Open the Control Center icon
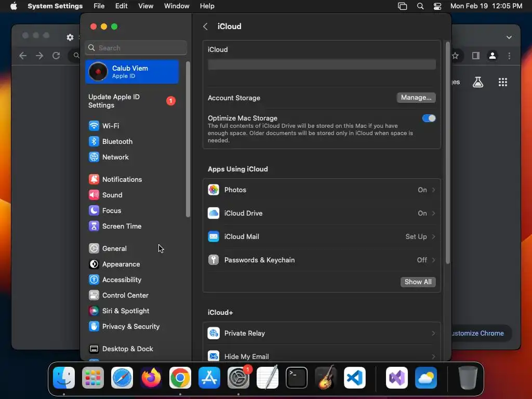The width and height of the screenshot is (532, 399). [x=94, y=295]
